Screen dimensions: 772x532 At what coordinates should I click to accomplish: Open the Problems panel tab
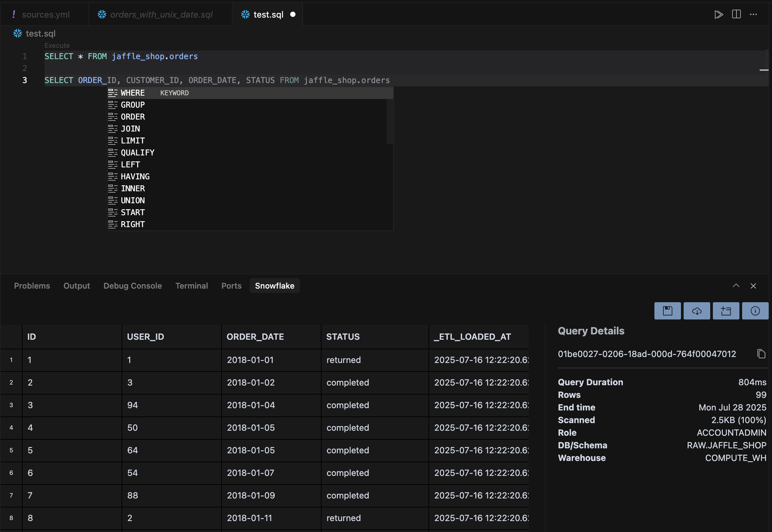[x=32, y=286]
